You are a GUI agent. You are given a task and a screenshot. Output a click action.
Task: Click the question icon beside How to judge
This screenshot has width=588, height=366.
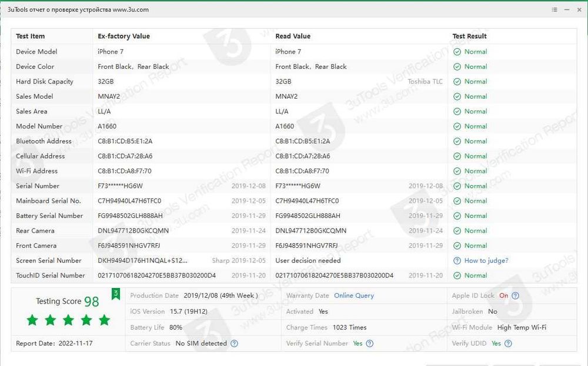tap(457, 261)
